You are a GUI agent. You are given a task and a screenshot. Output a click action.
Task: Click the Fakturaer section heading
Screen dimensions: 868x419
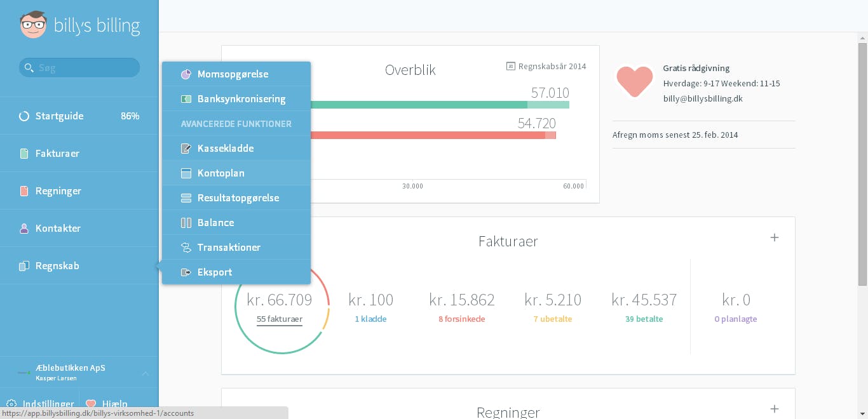click(x=508, y=241)
